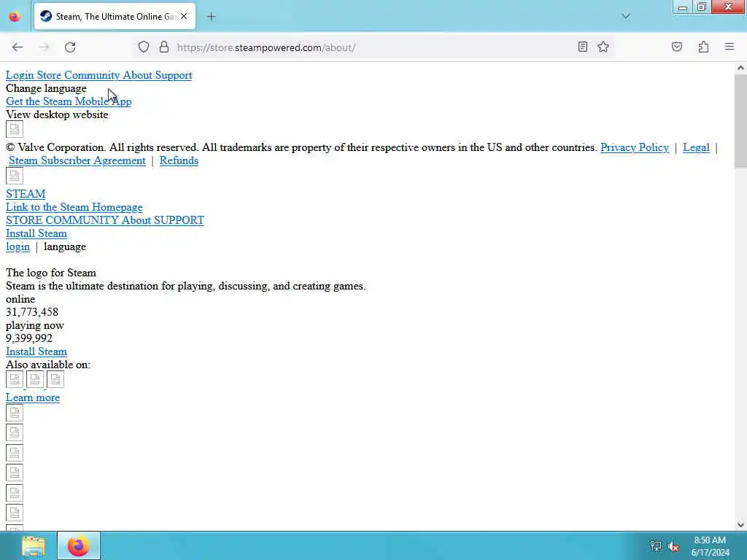
Task: Close the Steam tab
Action: pyautogui.click(x=184, y=16)
